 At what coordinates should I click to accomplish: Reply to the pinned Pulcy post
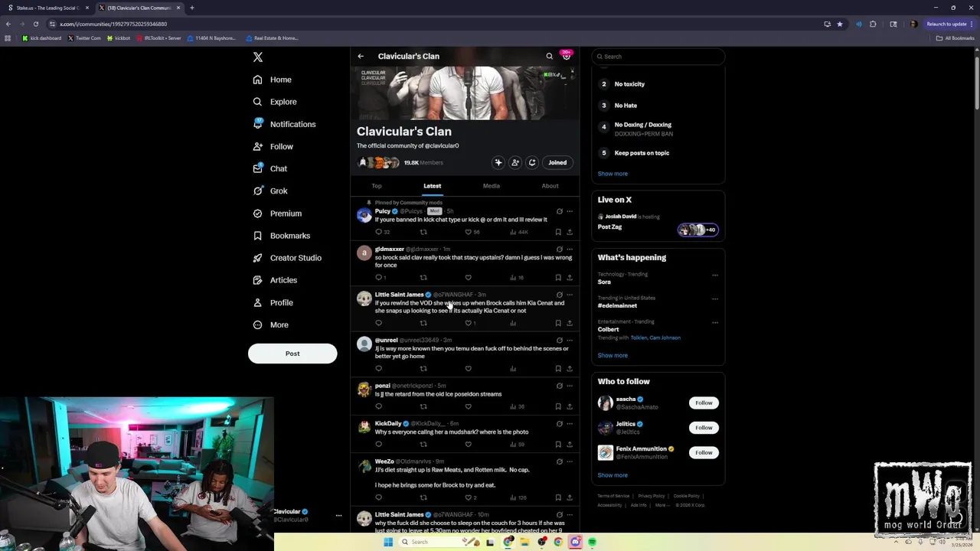tap(379, 232)
